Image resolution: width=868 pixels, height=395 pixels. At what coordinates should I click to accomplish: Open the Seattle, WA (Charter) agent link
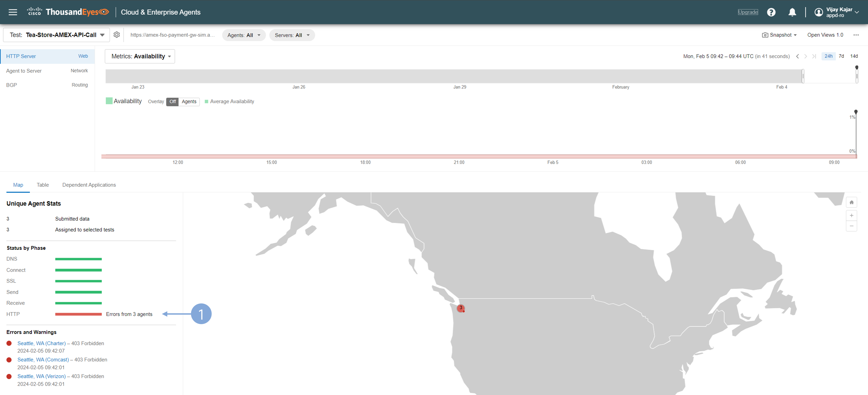[x=41, y=343]
